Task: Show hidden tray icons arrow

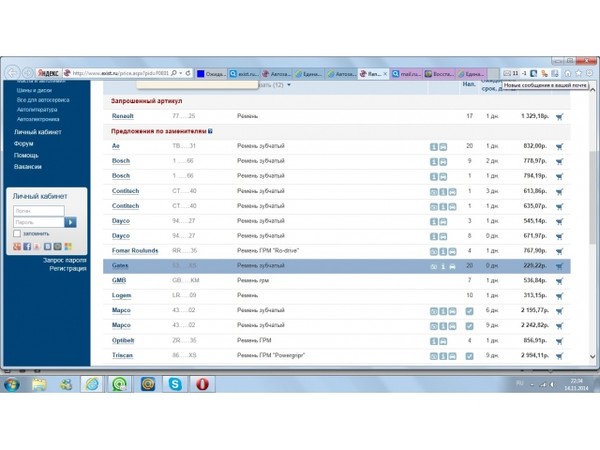Action: tap(532, 385)
